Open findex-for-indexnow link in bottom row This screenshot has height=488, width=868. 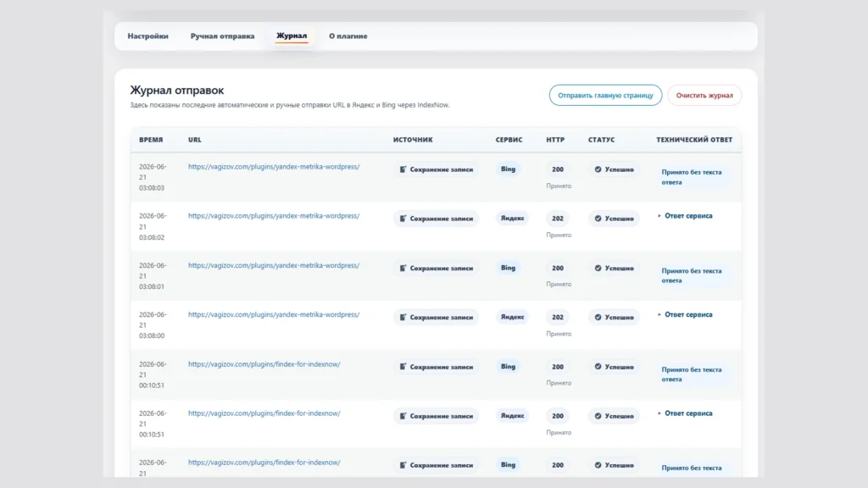coord(264,463)
